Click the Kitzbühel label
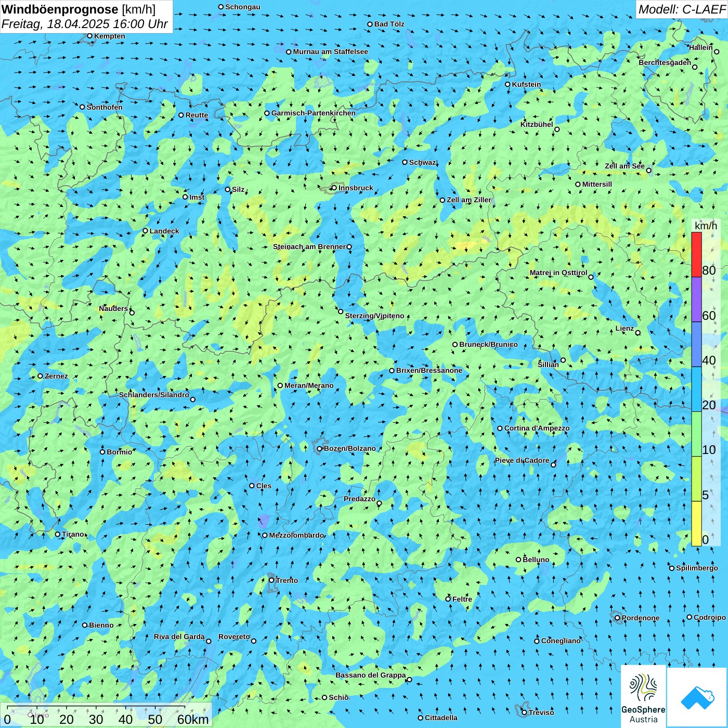The image size is (728, 728). click(x=537, y=124)
